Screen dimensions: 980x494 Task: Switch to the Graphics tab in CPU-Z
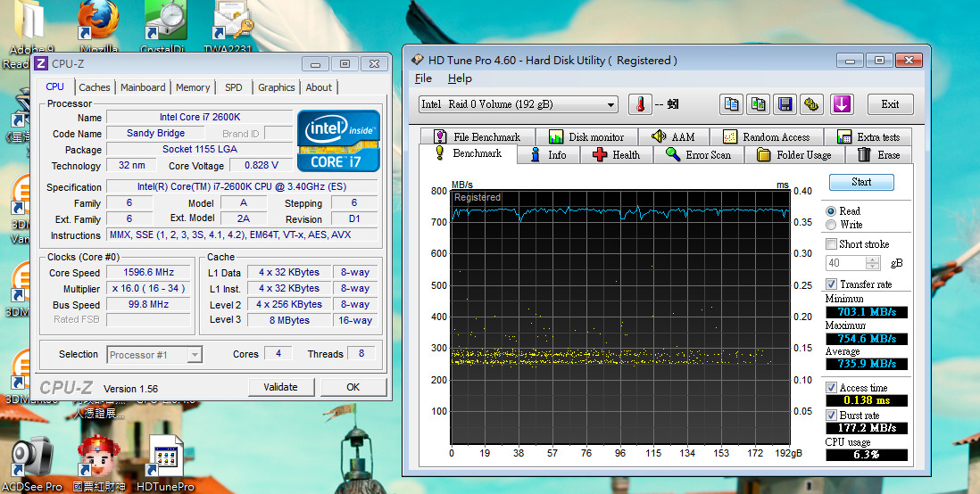[x=277, y=87]
